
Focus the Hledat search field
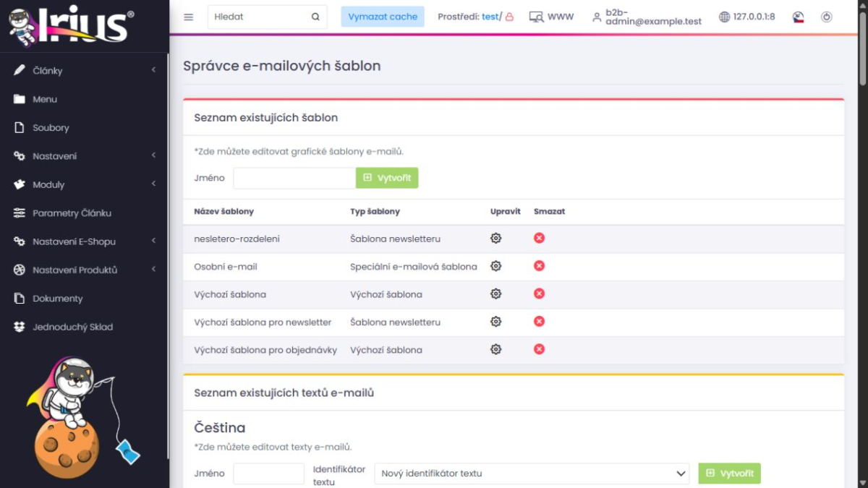click(259, 17)
